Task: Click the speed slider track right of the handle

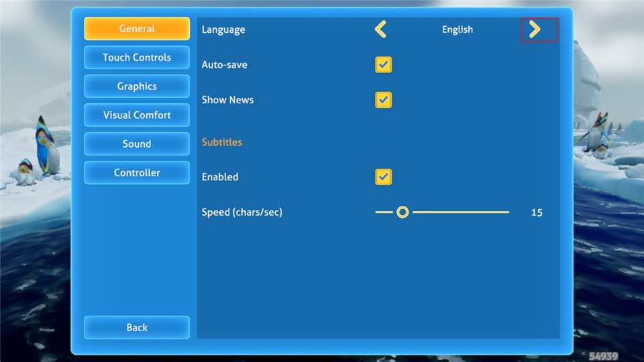Action: [463, 213]
